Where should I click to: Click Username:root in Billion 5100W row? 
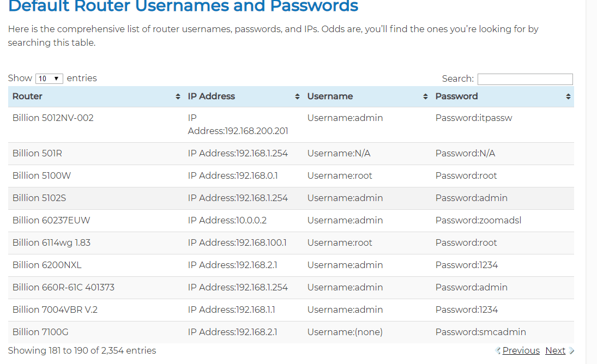point(367,175)
